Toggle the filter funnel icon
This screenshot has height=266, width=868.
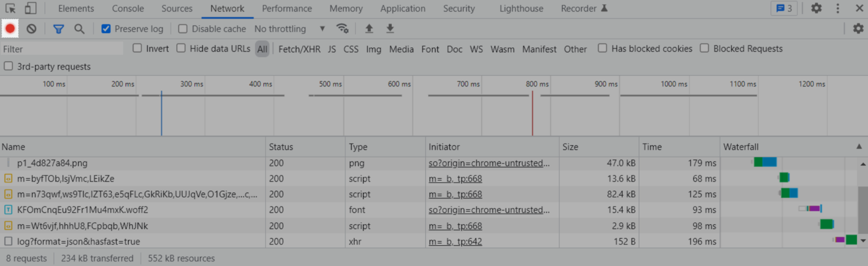59,29
